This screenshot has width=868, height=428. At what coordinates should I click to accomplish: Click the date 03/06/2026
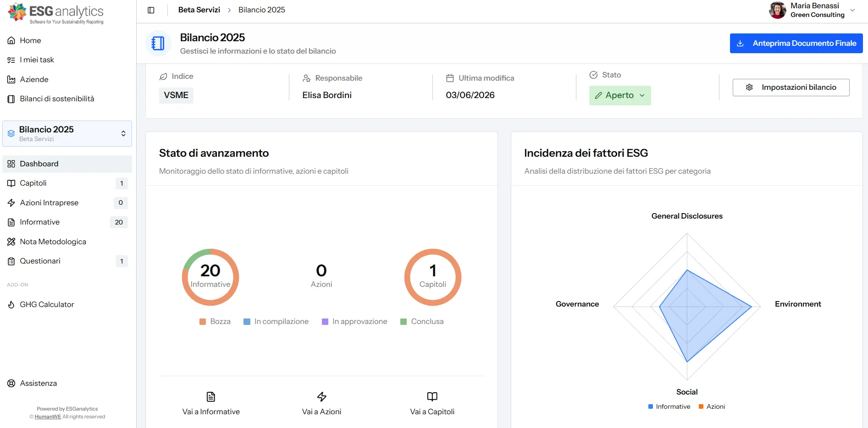(470, 95)
